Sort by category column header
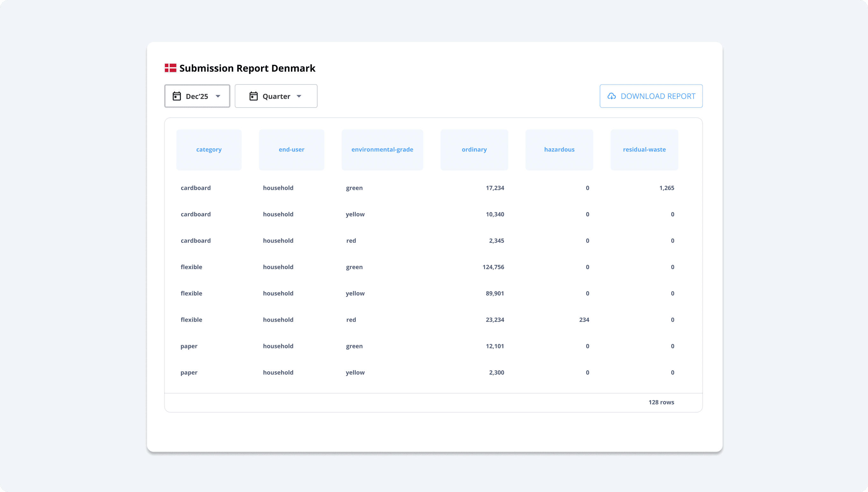 (209, 149)
